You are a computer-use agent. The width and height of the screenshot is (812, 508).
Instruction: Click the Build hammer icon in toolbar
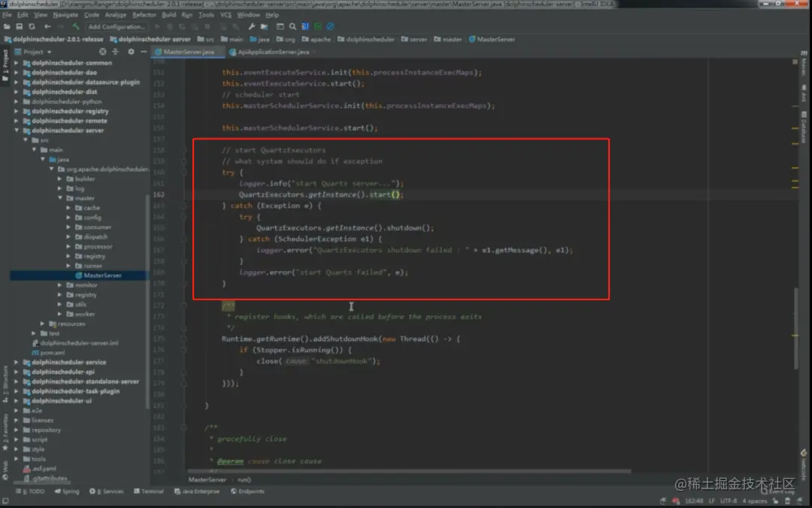pos(76,26)
